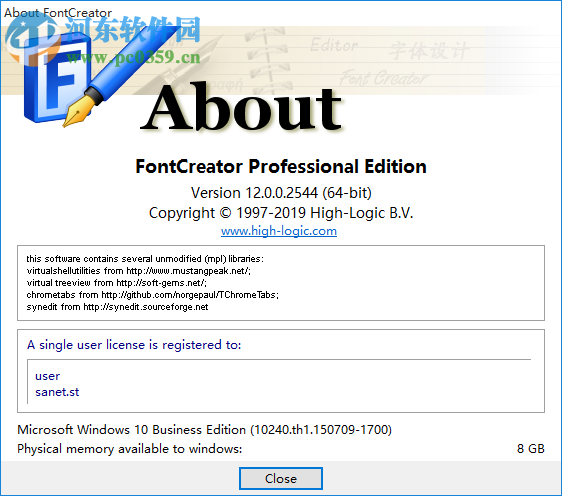This screenshot has height=496, width=562.
Task: Click 'A single user license' label
Action: click(x=134, y=345)
